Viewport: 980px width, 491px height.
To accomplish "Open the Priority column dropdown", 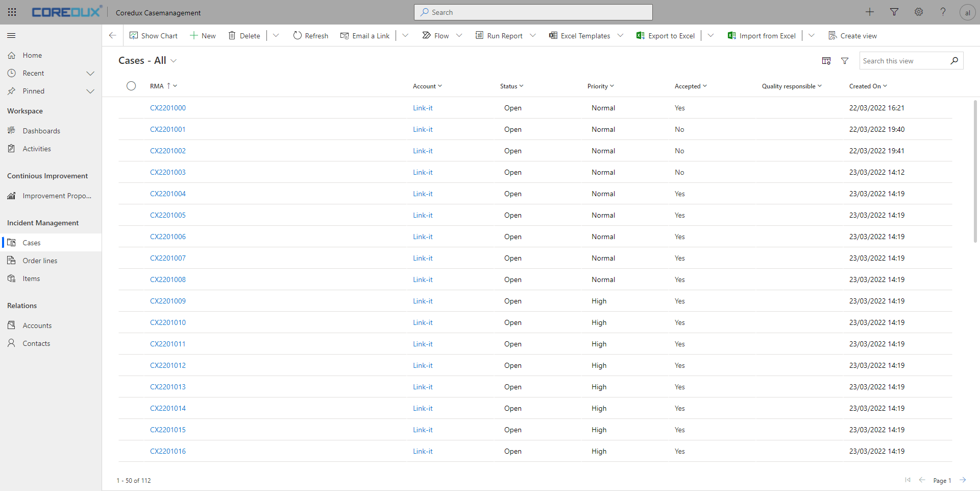I will pos(600,86).
